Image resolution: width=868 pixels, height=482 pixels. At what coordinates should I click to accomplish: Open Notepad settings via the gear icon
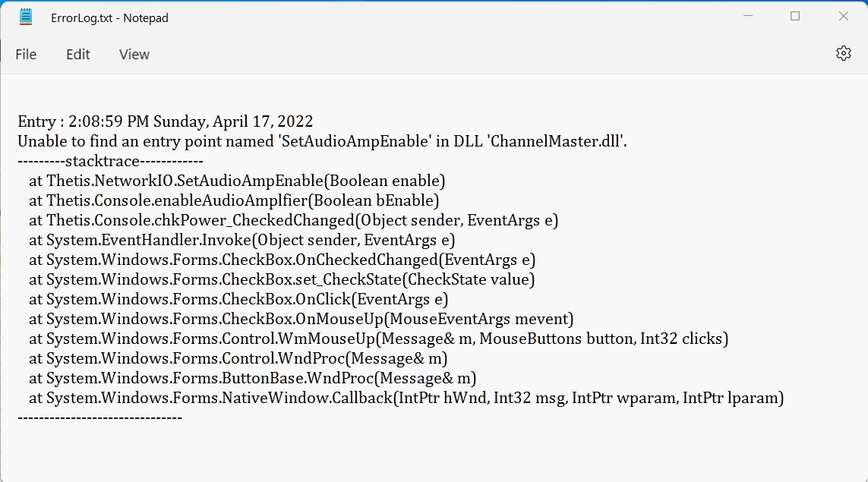[x=843, y=53]
